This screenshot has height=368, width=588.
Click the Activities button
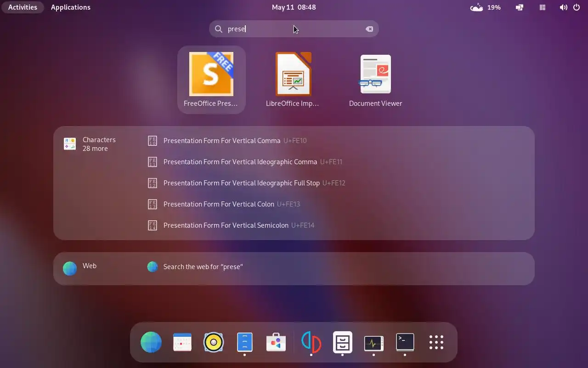(x=23, y=7)
